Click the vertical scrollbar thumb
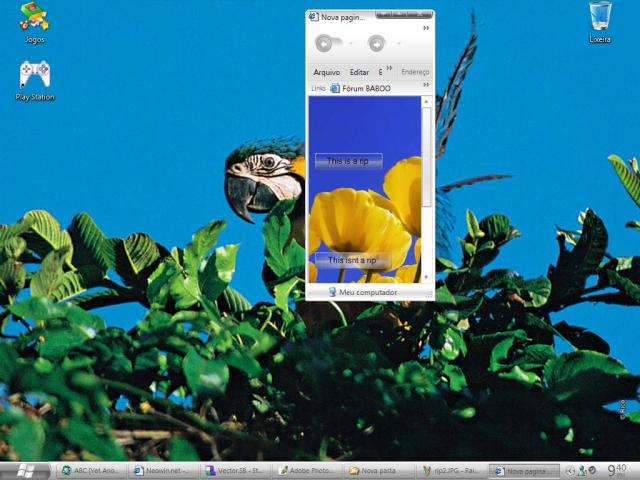This screenshot has height=480, width=640. pos(426,157)
